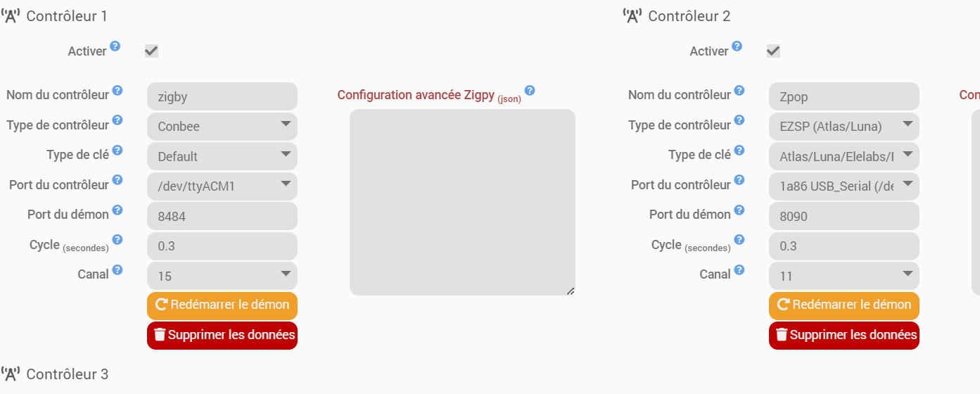Click help icon for Configuration avancée Zigpy
980x394 pixels.
(530, 91)
